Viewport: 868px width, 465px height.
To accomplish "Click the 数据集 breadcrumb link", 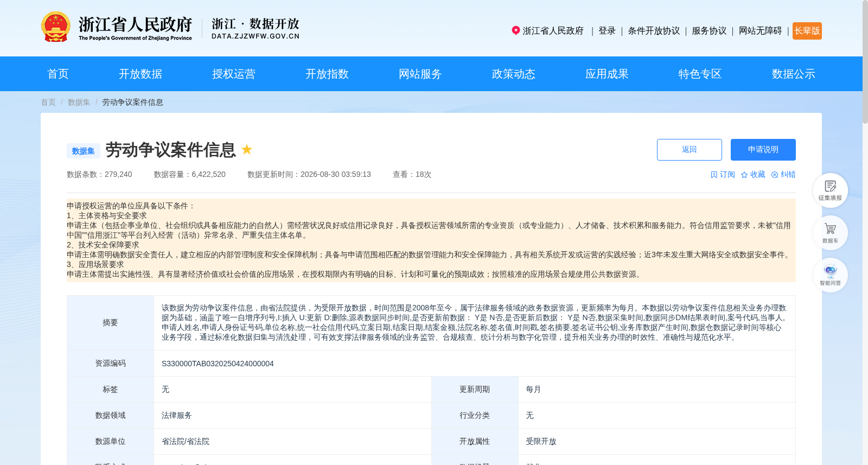I will click(79, 102).
